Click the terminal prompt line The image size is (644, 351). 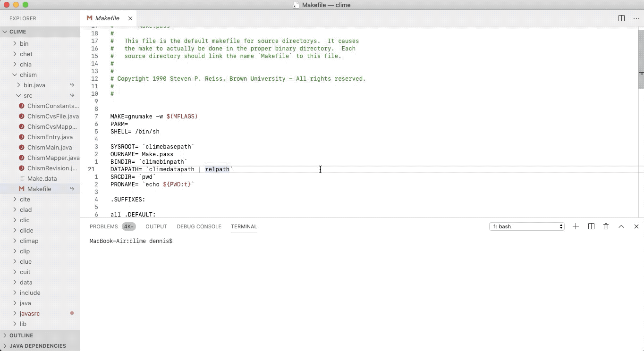coord(131,241)
